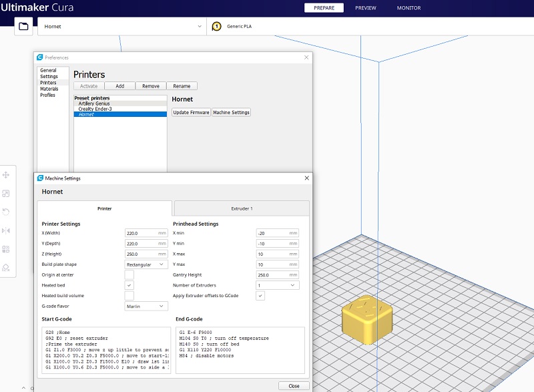Select Creality Ender-3 in the printers list

pyautogui.click(x=120, y=109)
